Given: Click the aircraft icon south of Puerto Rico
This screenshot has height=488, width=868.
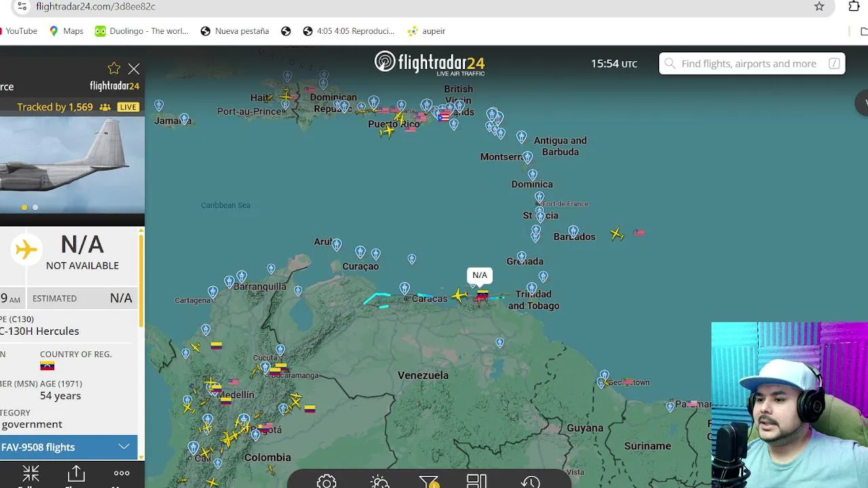Looking at the screenshot, I should (388, 130).
